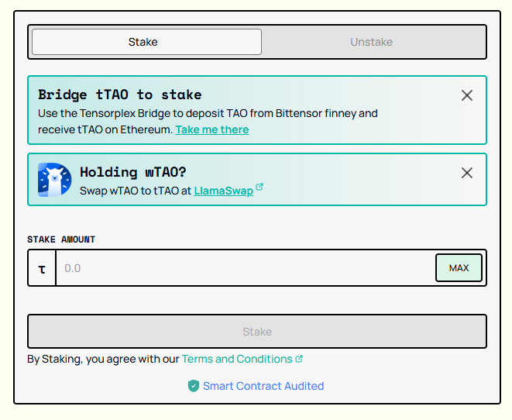Close the Holding wTAO notice
The height and width of the screenshot is (420, 512).
(466, 173)
